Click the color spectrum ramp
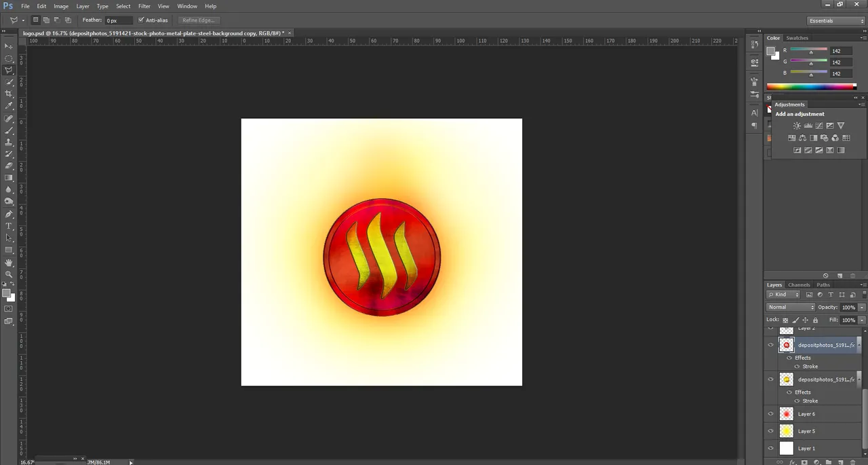 click(x=811, y=86)
